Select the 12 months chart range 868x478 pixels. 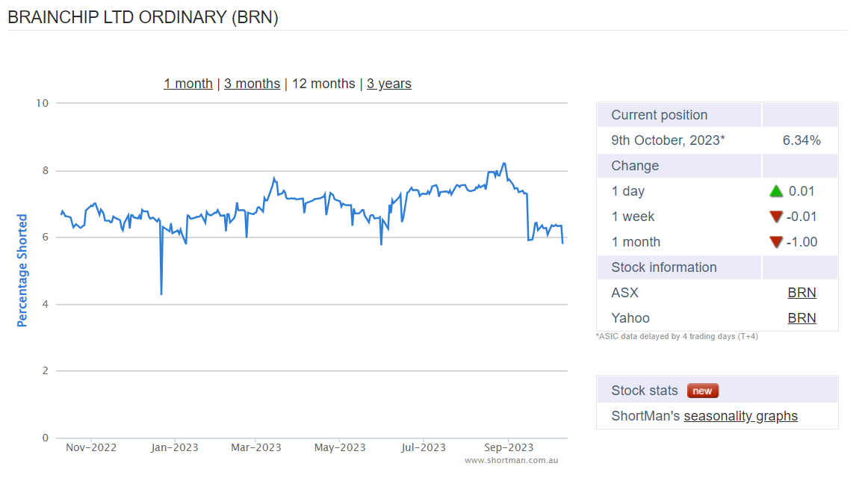pos(323,84)
